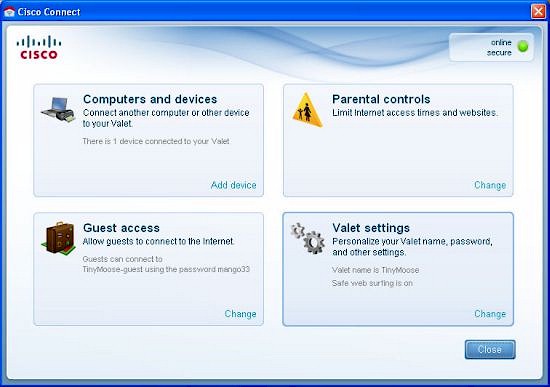
Task: Click Change in the Guest access card
Action: click(240, 314)
